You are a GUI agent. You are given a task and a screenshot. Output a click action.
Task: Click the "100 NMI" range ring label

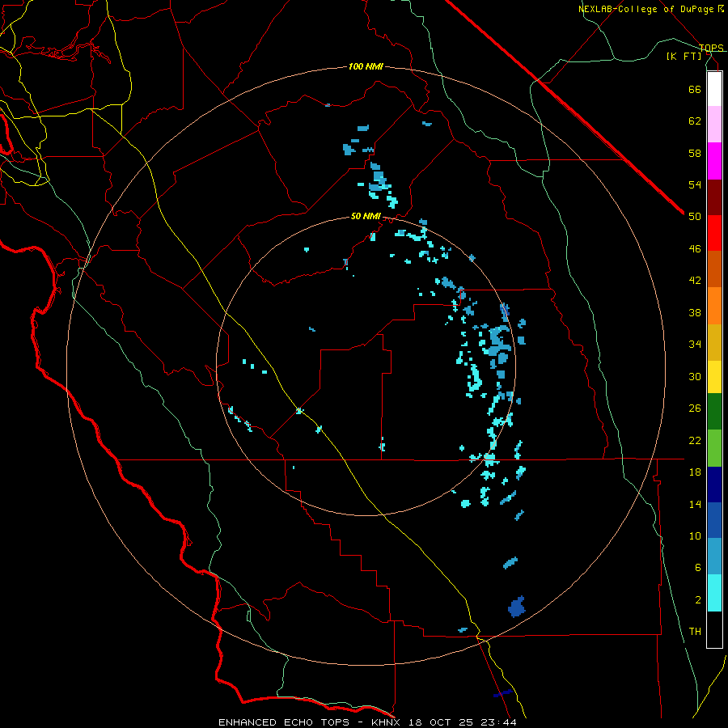click(366, 67)
